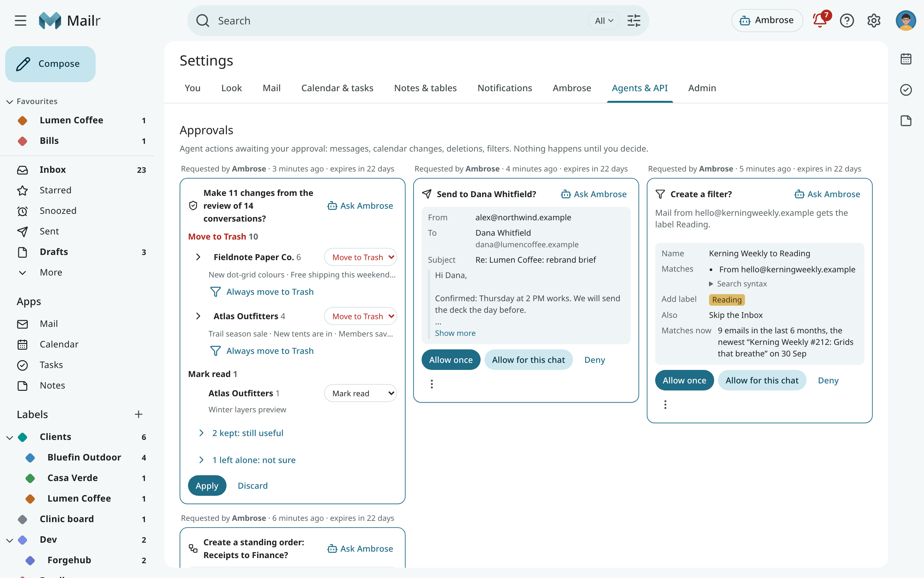
Task: Open the help question mark icon
Action: pos(847,21)
